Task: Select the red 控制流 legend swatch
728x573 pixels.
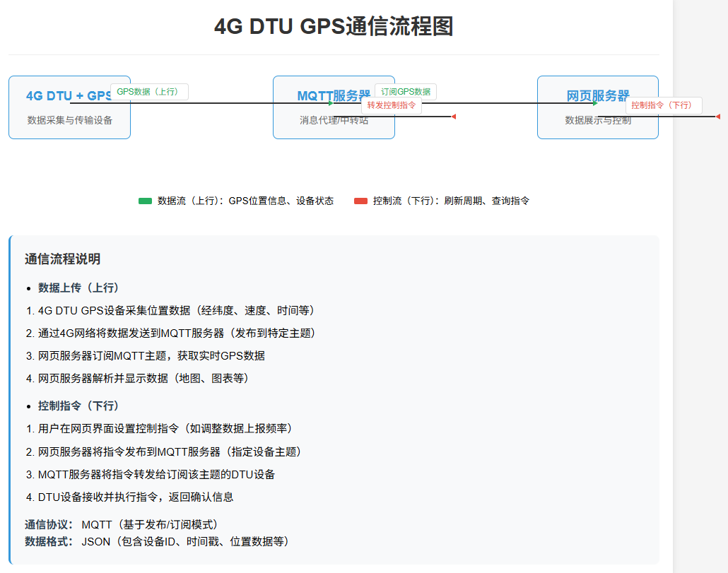Action: click(360, 201)
